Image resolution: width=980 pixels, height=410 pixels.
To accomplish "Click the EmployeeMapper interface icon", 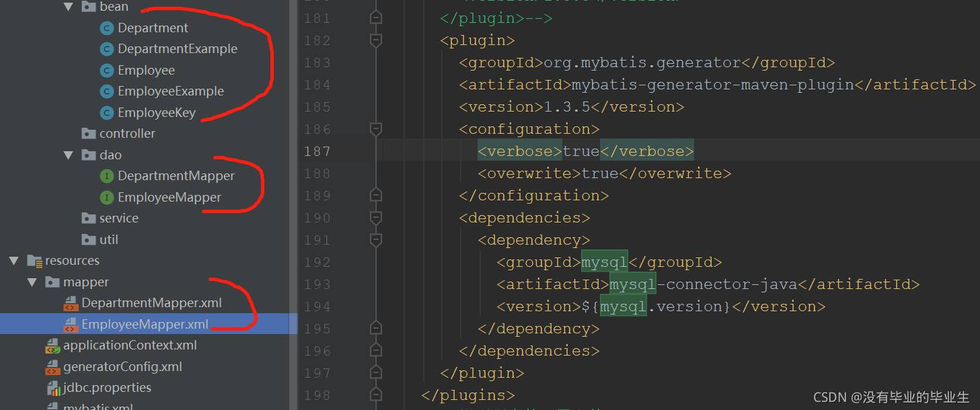I will pyautogui.click(x=107, y=197).
